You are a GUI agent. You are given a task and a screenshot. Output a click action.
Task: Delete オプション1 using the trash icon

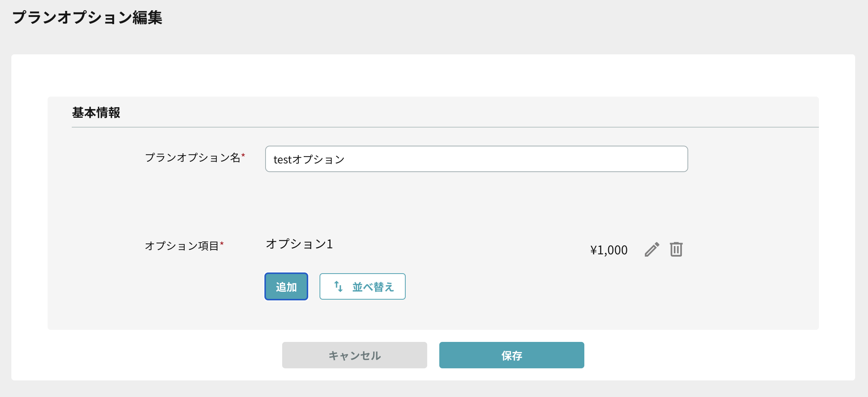pos(676,249)
